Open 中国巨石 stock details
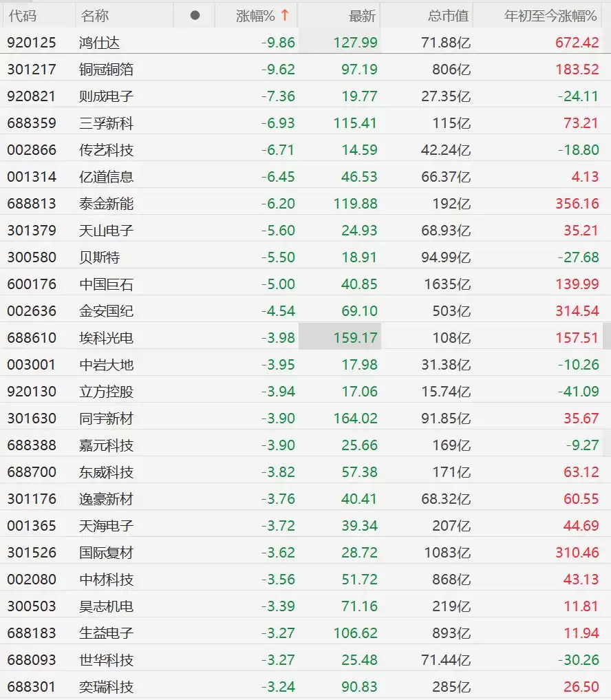This screenshot has height=700, width=611. 305,284
